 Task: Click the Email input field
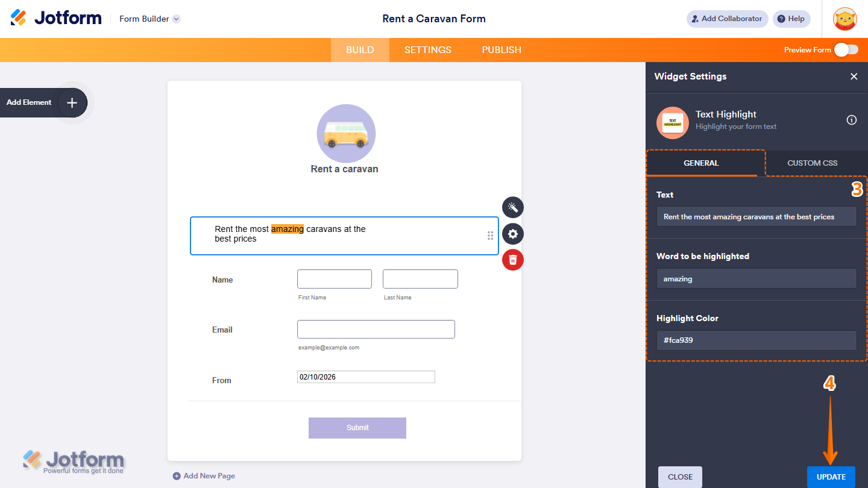click(376, 329)
